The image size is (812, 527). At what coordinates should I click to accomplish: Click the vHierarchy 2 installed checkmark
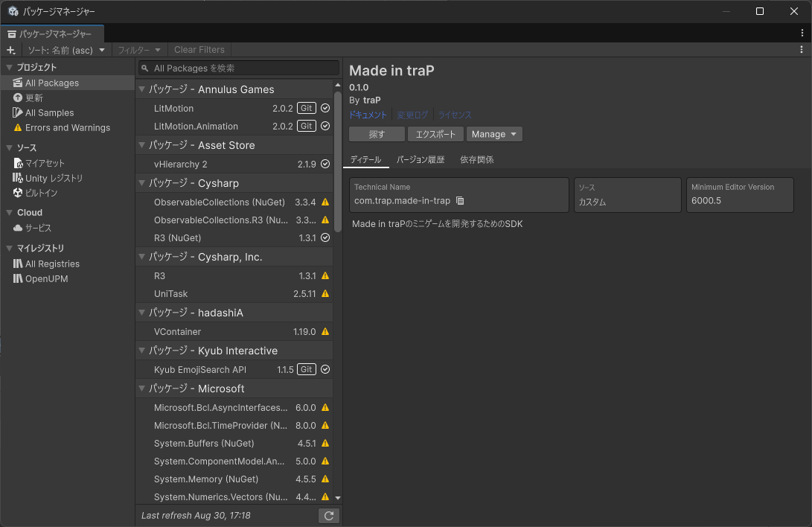pyautogui.click(x=325, y=164)
